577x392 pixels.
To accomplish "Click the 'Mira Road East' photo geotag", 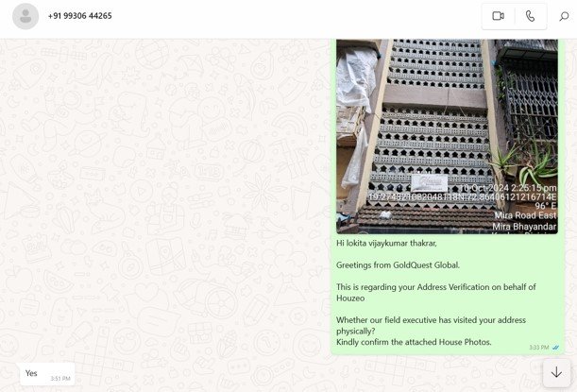I will coord(524,215).
